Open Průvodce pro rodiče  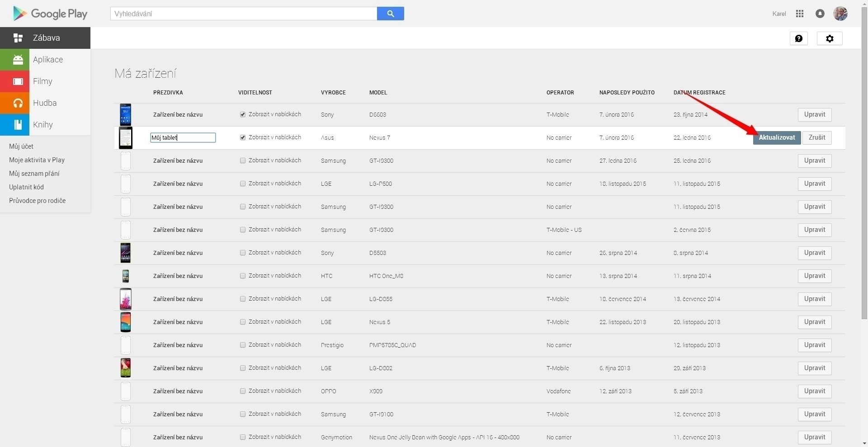coord(37,201)
